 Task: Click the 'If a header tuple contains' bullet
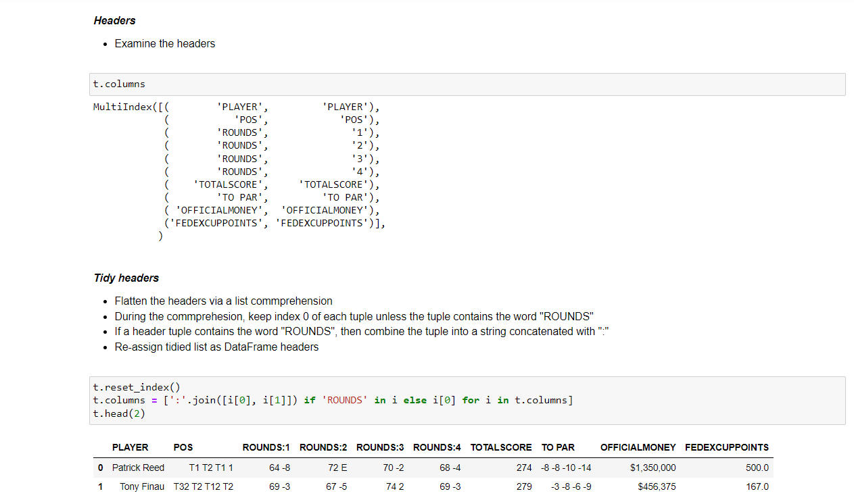tap(362, 332)
